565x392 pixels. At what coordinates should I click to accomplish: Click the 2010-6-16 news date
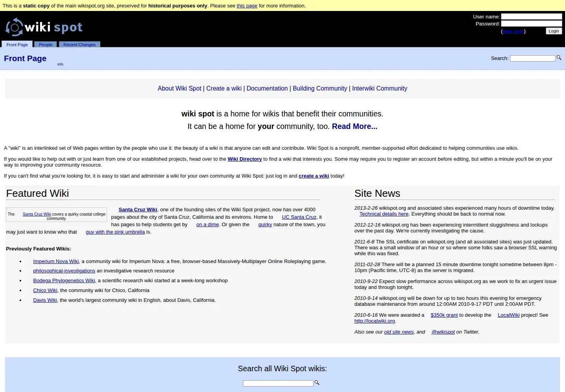click(366, 315)
